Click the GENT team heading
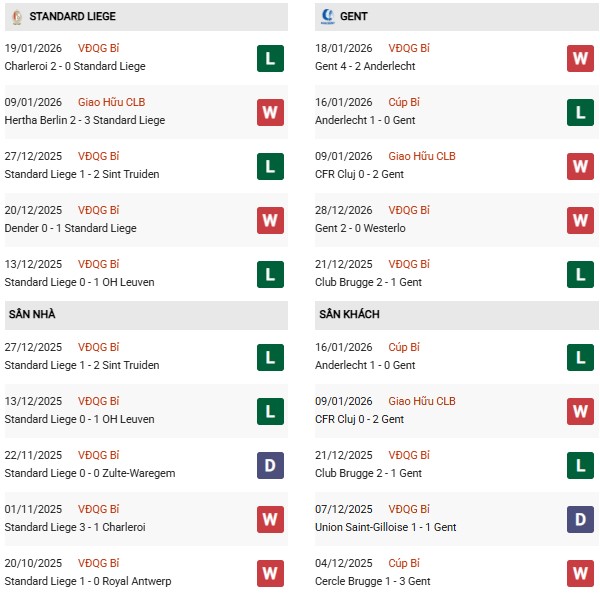600x594 pixels. point(353,17)
